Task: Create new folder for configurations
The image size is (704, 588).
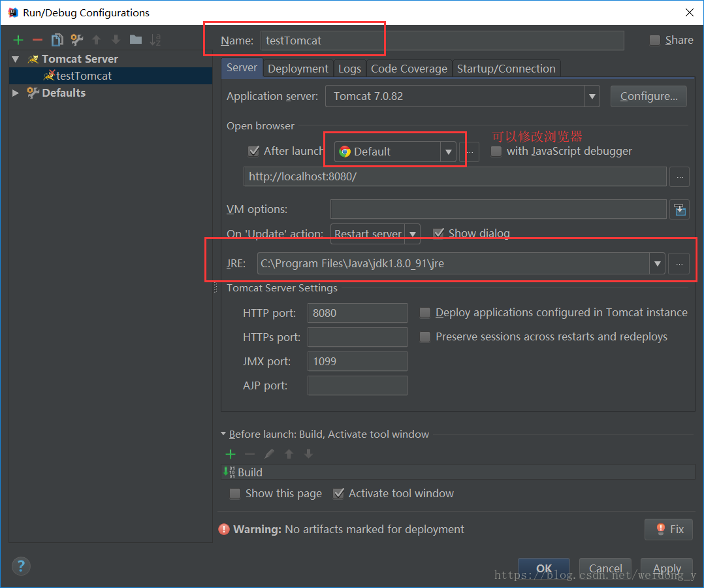Action: [x=136, y=40]
